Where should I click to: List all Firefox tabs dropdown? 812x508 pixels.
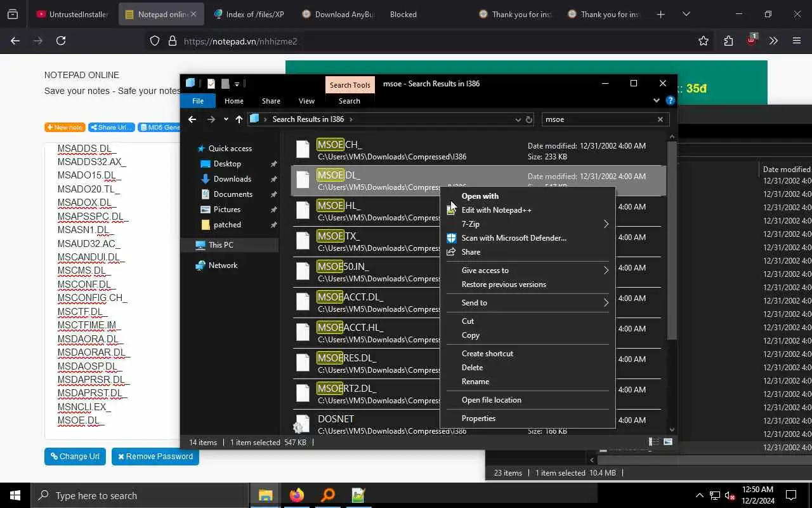coord(686,14)
